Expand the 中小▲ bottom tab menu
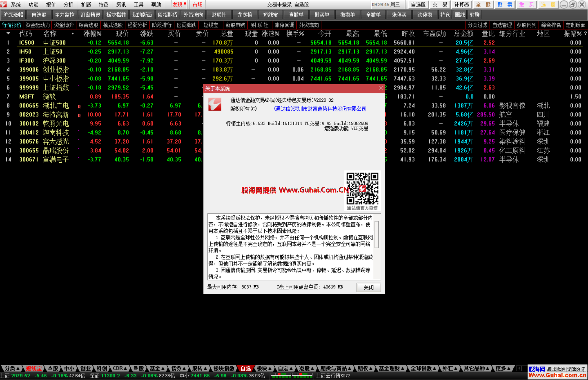Viewport: 588px width, 380px height. click(x=69, y=368)
